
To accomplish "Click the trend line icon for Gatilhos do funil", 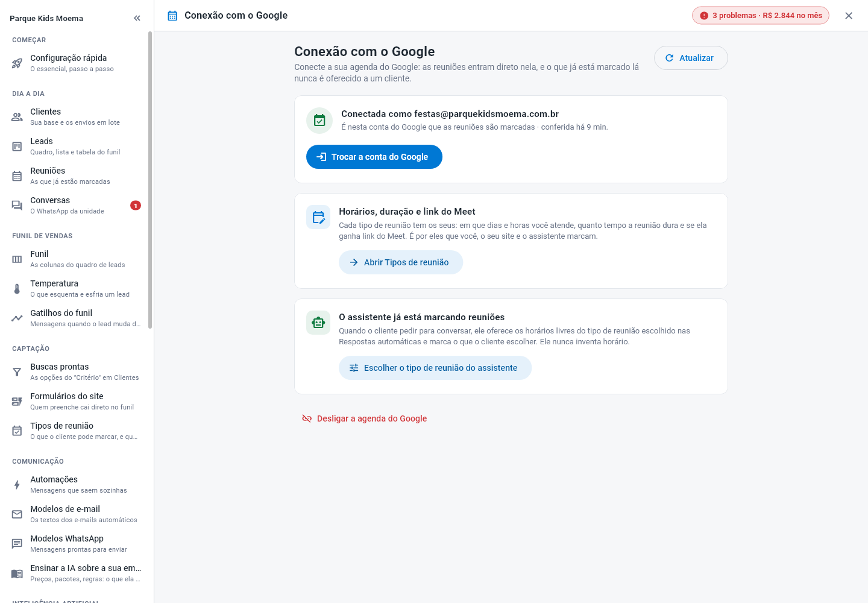I will tap(17, 318).
